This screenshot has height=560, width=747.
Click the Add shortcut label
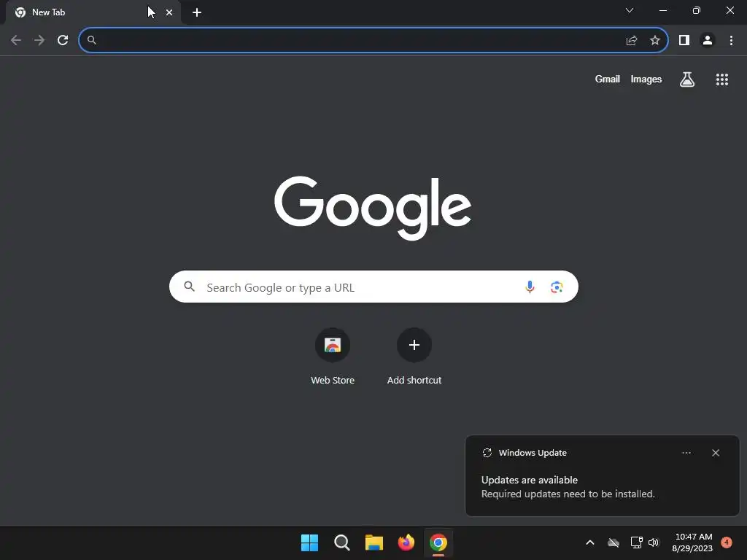pyautogui.click(x=414, y=380)
